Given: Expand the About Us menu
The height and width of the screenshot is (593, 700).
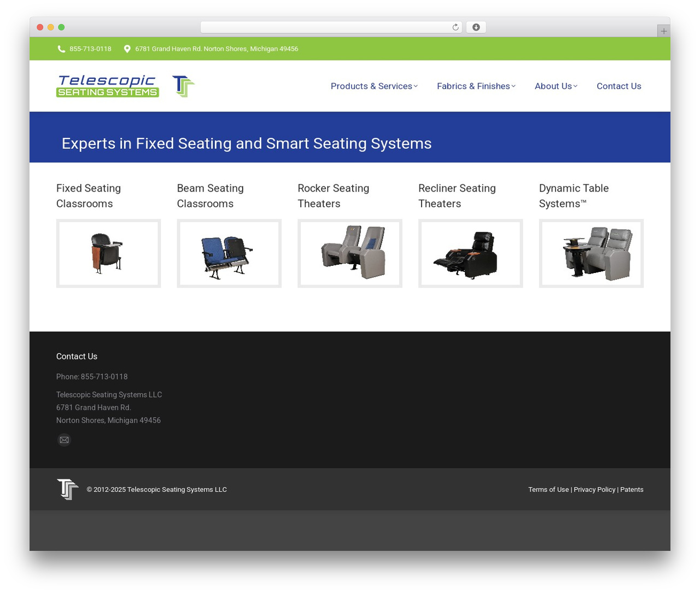Looking at the screenshot, I should (x=556, y=86).
